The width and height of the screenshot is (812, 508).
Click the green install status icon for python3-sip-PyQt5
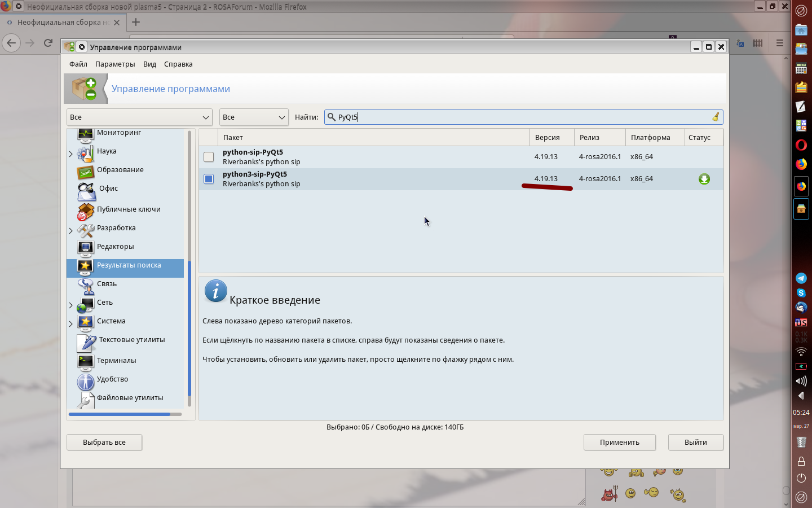click(x=704, y=179)
